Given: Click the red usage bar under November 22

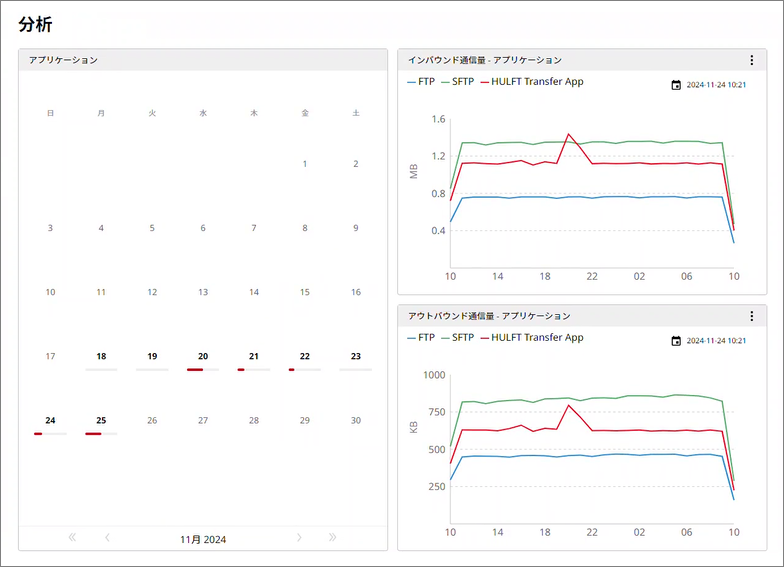Looking at the screenshot, I should pos(292,370).
